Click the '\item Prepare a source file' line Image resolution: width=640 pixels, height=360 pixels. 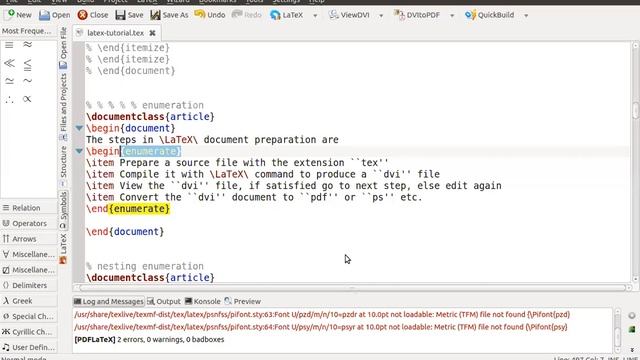tap(237, 162)
